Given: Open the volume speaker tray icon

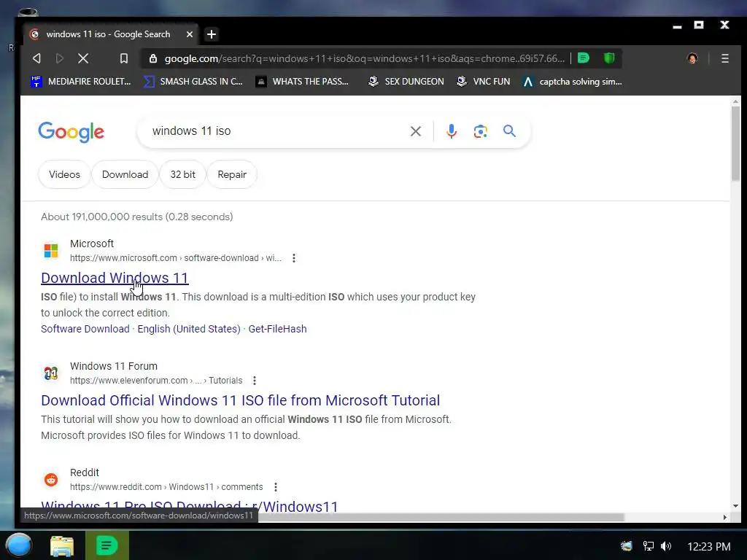Looking at the screenshot, I should click(x=666, y=546).
